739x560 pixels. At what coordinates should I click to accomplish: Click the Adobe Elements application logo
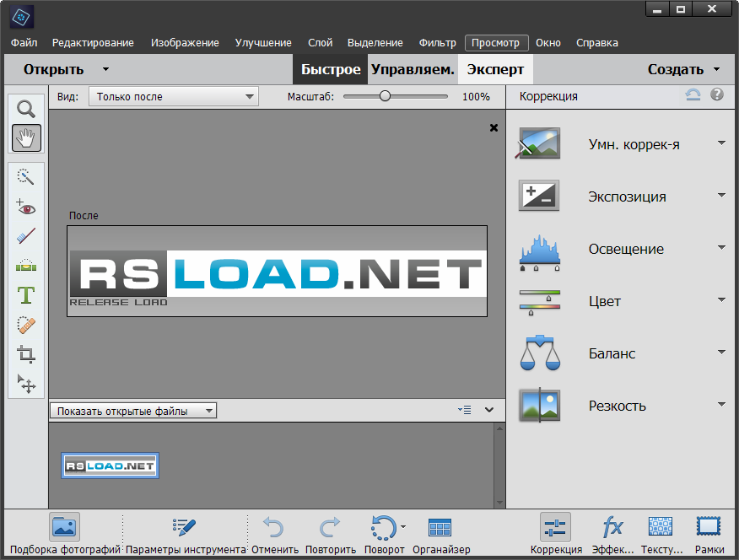(x=21, y=18)
